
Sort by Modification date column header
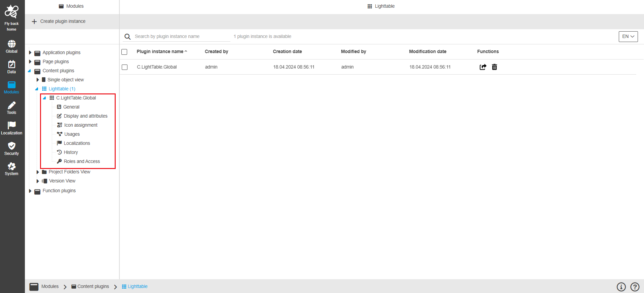[x=427, y=51]
